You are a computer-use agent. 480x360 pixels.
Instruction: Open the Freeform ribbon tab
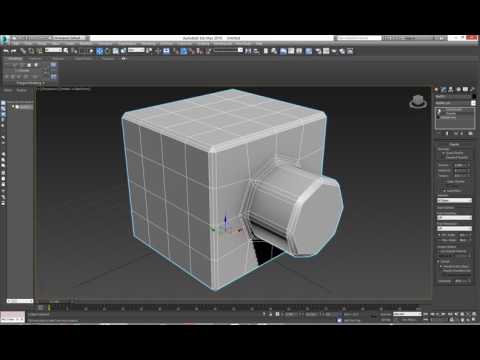(x=35, y=59)
